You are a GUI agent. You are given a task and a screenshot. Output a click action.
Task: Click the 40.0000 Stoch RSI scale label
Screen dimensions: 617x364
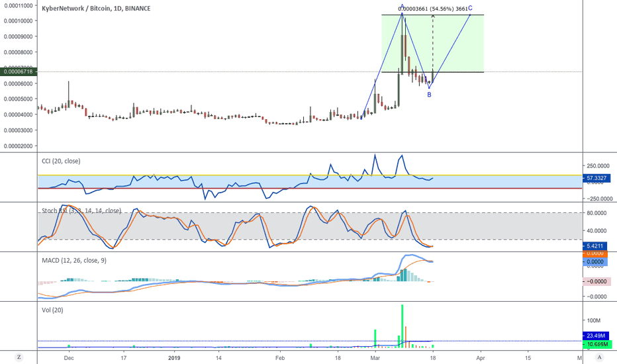point(596,230)
